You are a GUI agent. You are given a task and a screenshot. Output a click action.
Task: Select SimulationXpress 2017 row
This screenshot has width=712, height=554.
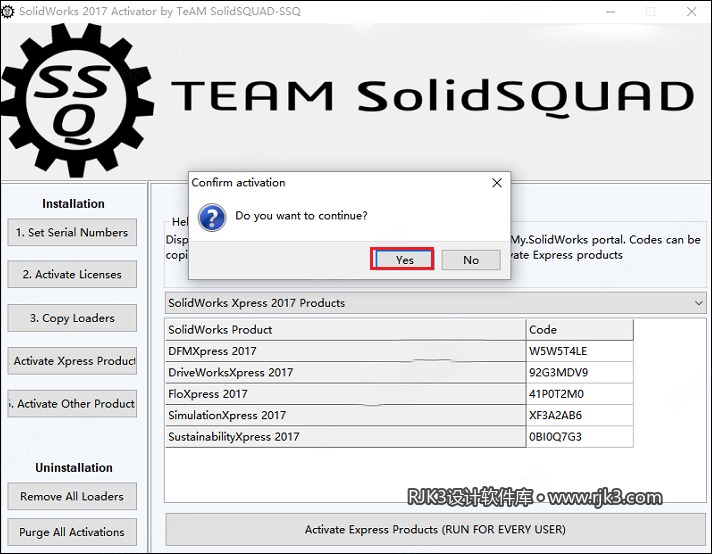(x=346, y=415)
